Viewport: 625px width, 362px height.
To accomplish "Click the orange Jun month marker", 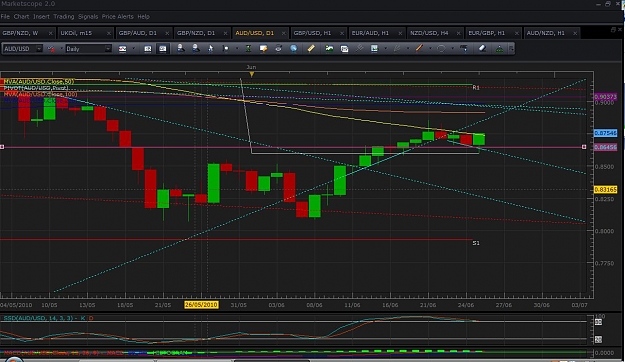I will pyautogui.click(x=252, y=74).
